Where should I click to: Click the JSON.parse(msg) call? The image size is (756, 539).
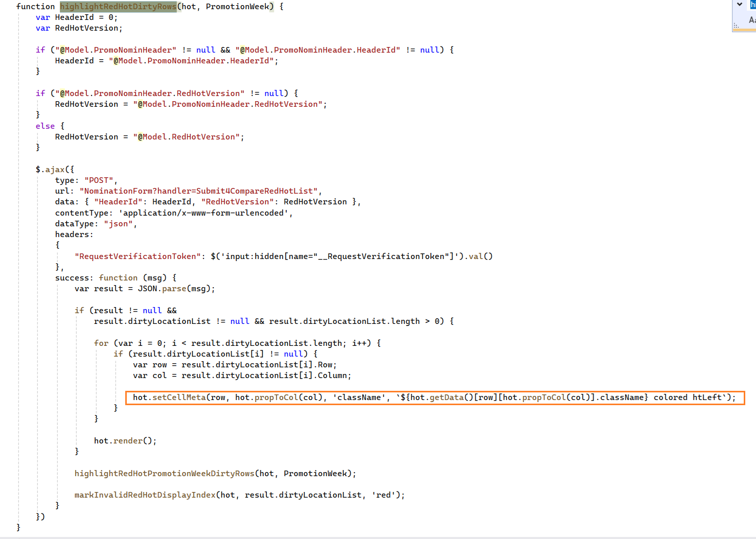point(174,289)
